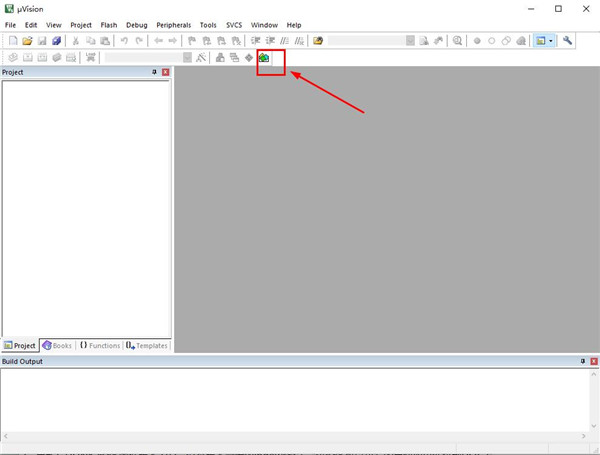This screenshot has height=455, width=600.
Task: Open the File menu
Action: click(10, 25)
